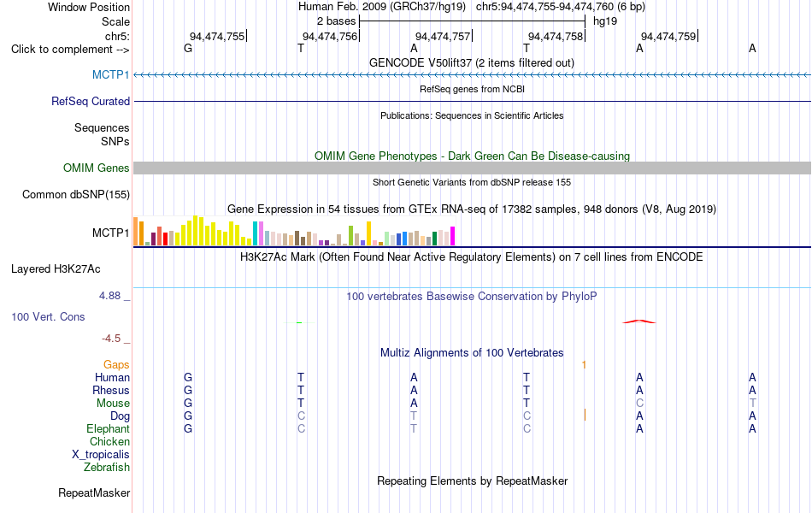
Task: Click the Sequences SNPs track label
Action: [102, 135]
